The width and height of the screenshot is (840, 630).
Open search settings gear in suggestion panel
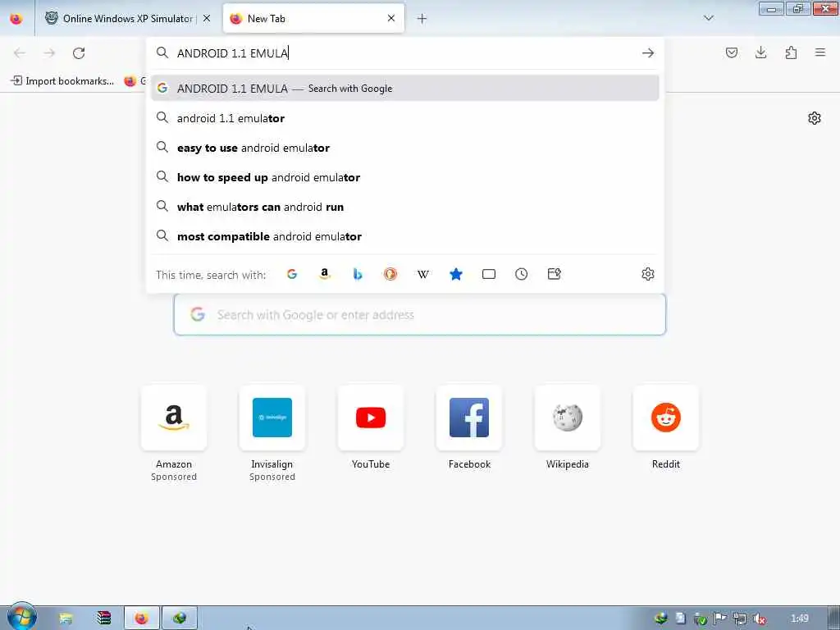tap(648, 274)
